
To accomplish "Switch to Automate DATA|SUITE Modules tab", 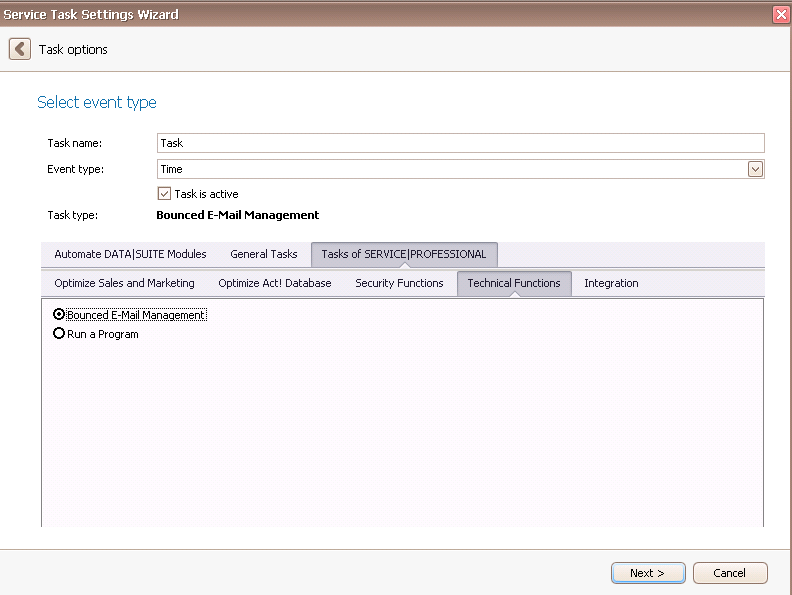I will click(x=130, y=254).
